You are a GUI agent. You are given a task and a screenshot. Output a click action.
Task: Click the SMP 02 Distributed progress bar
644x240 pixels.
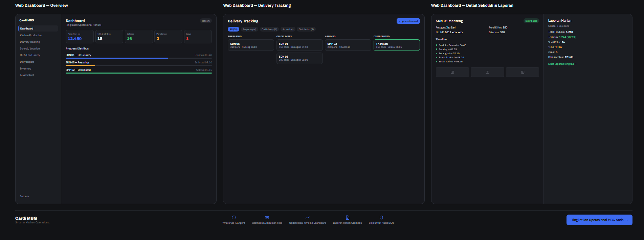point(139,73)
